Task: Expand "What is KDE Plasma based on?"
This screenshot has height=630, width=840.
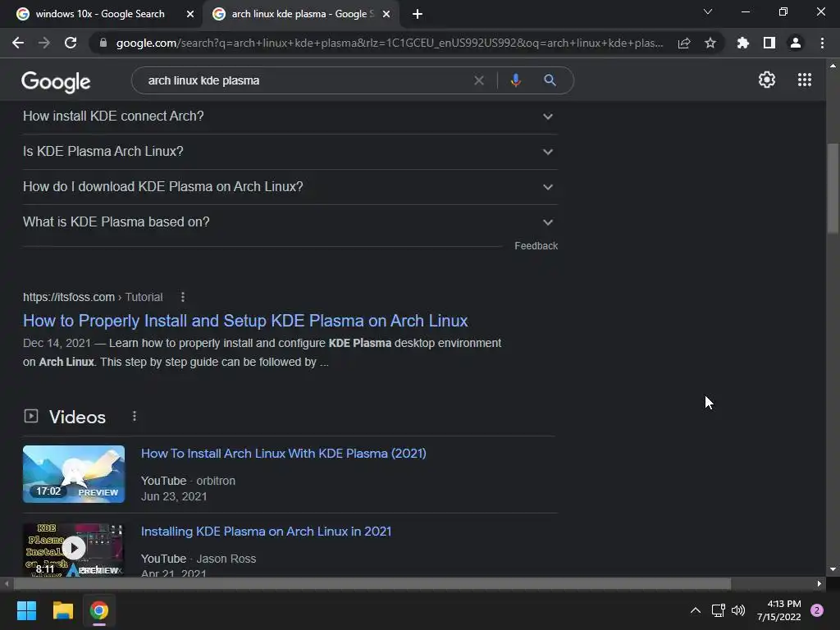Action: [290, 222]
